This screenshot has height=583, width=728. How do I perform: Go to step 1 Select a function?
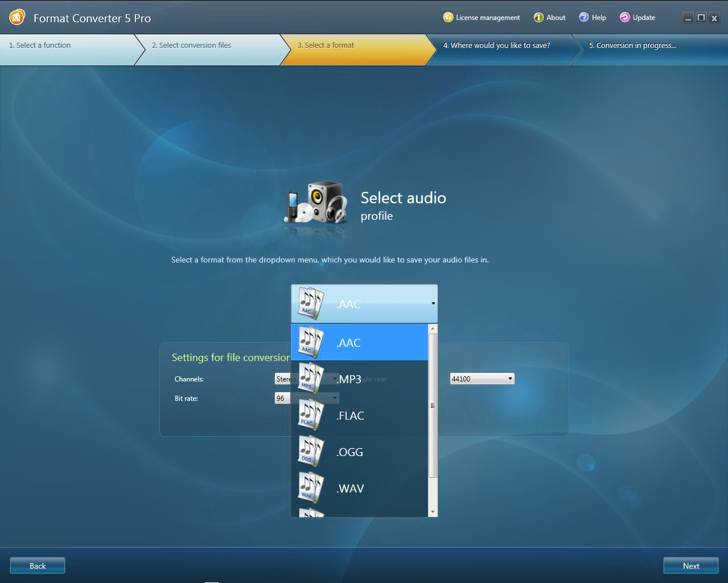point(40,46)
